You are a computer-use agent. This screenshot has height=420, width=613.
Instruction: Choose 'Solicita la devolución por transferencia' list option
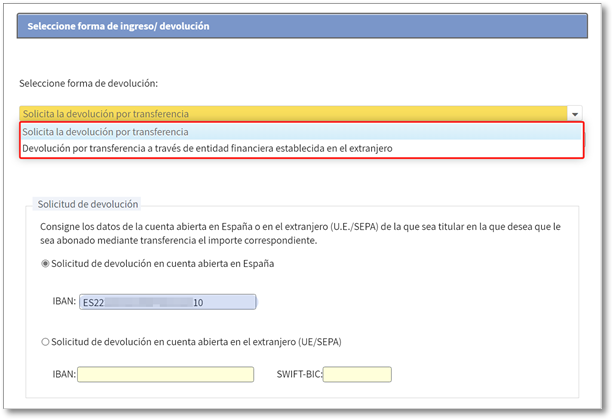tap(105, 132)
